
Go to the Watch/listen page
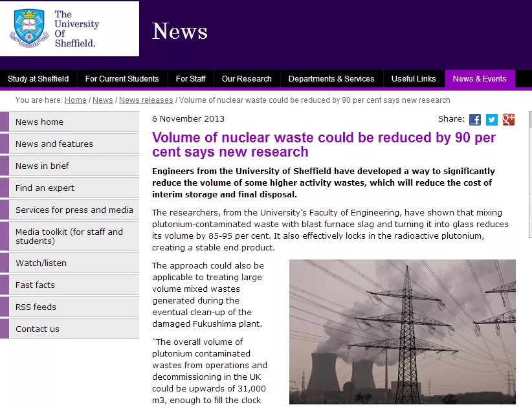(x=69, y=263)
